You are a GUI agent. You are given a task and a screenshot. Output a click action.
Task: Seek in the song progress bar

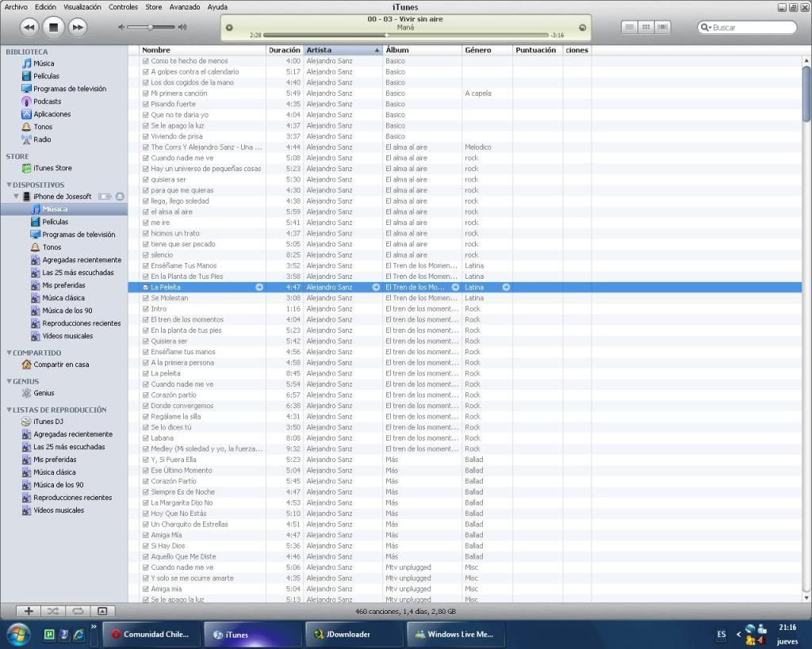click(x=405, y=35)
